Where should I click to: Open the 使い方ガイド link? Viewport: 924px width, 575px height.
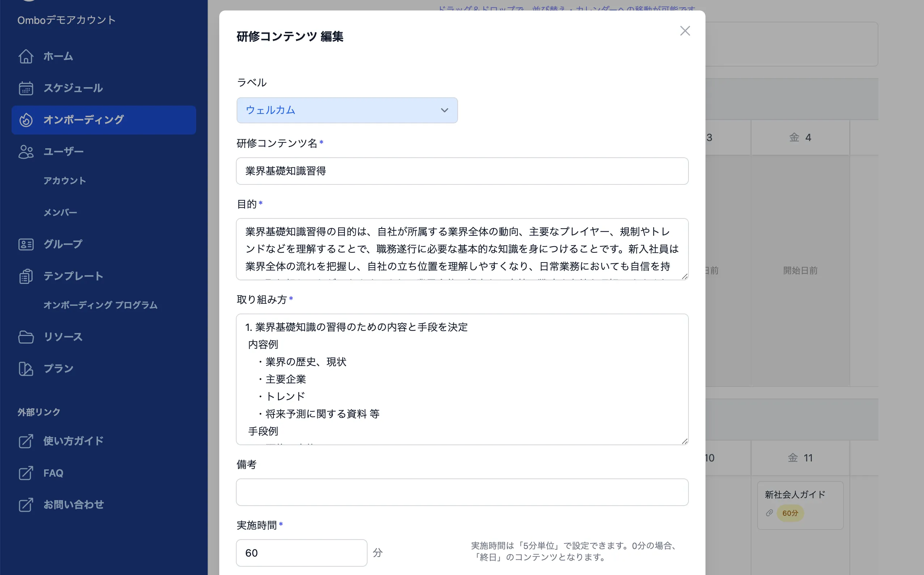click(103, 441)
